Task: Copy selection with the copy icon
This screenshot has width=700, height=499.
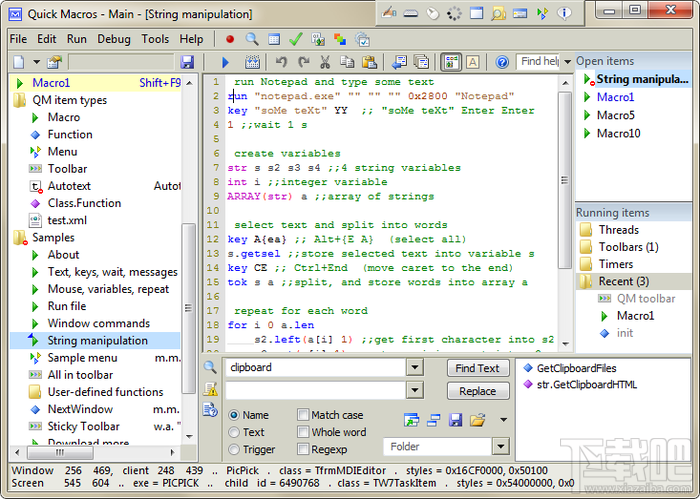Action: (347, 62)
